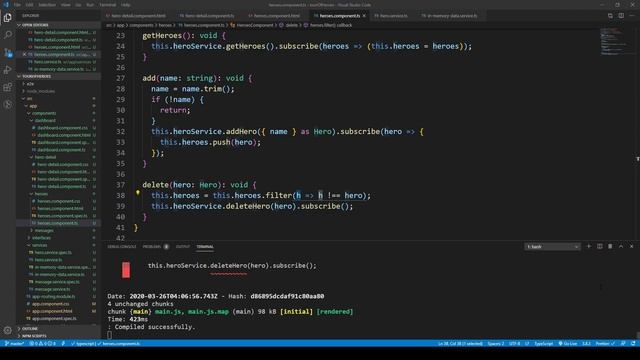
Task: Expand the e2e folder
Action: click(x=30, y=84)
